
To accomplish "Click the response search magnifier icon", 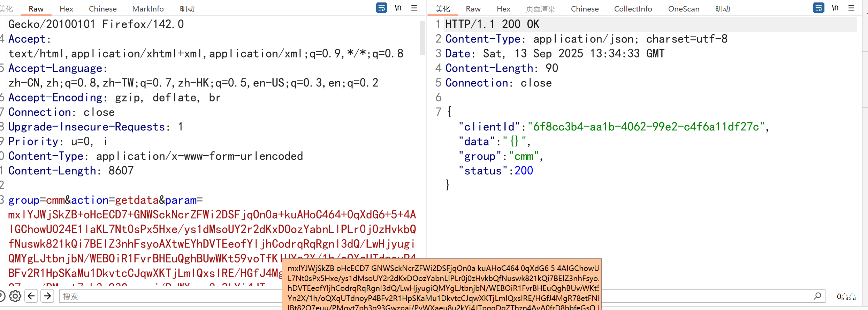I will [817, 296].
